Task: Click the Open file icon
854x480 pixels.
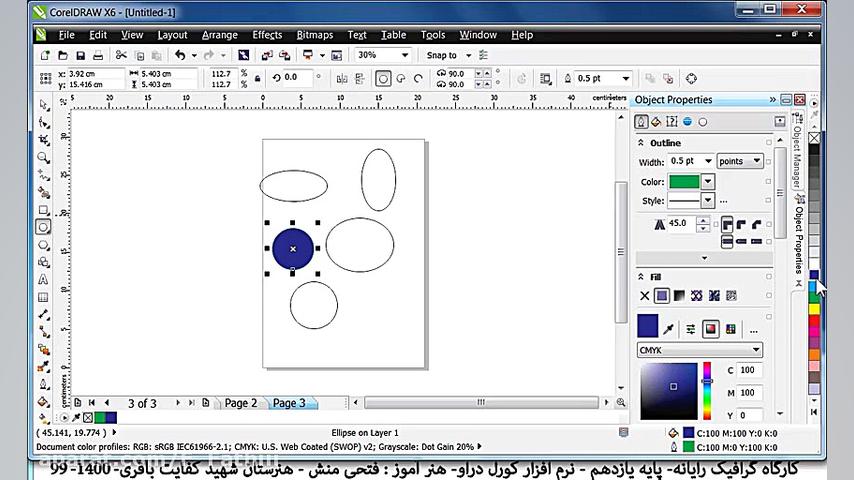Action: (63, 55)
